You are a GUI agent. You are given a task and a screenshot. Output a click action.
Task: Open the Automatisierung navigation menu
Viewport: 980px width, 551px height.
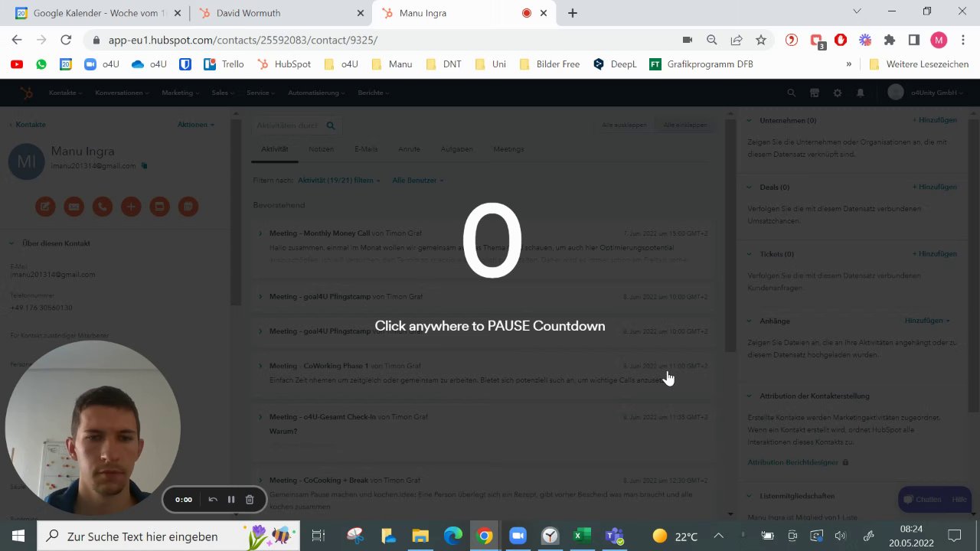pos(316,93)
